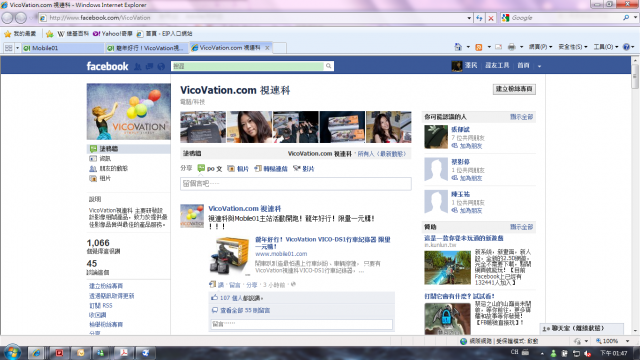Open the Quick Tabs grid icon
Screen dimensions: 640x360
(x=9, y=48)
